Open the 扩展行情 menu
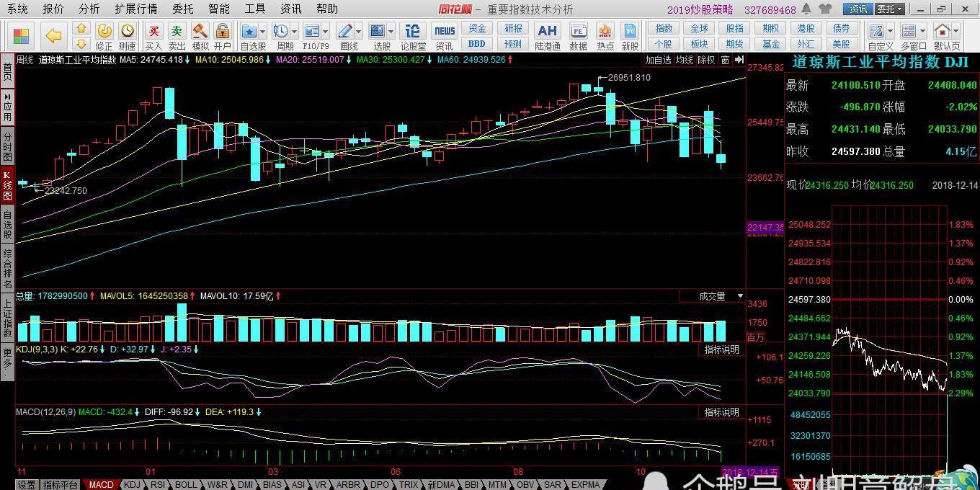This screenshot has height=490, width=980. (136, 9)
